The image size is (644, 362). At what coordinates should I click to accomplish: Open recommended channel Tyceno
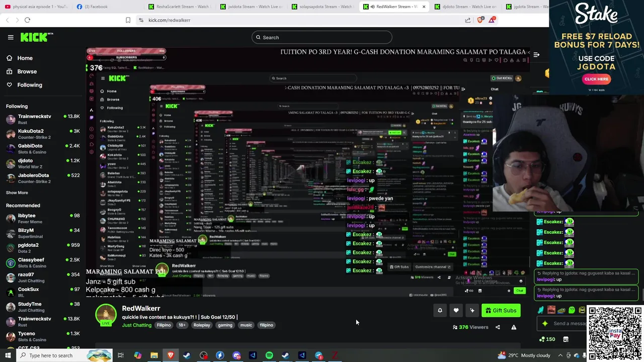click(43, 336)
